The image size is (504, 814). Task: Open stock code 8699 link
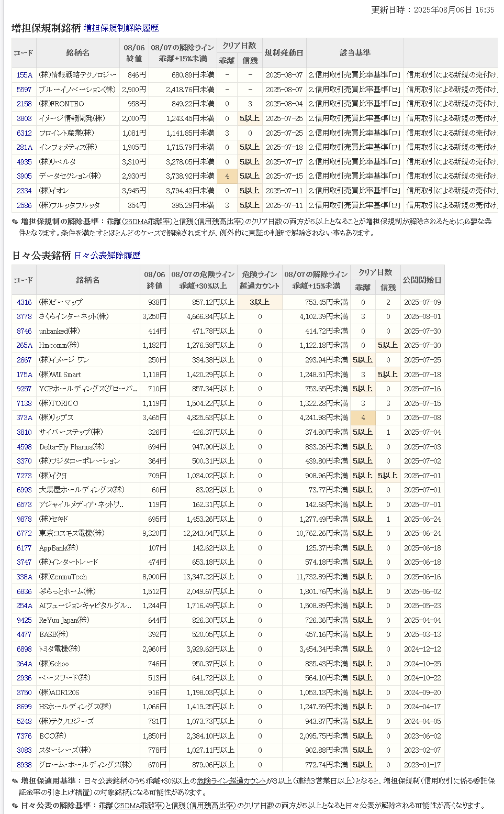(x=24, y=707)
